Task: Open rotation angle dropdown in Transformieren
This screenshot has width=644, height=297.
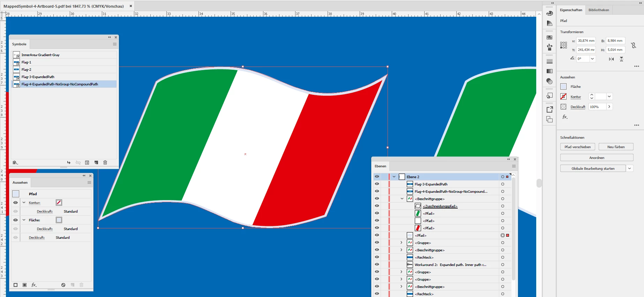Action: coord(592,59)
